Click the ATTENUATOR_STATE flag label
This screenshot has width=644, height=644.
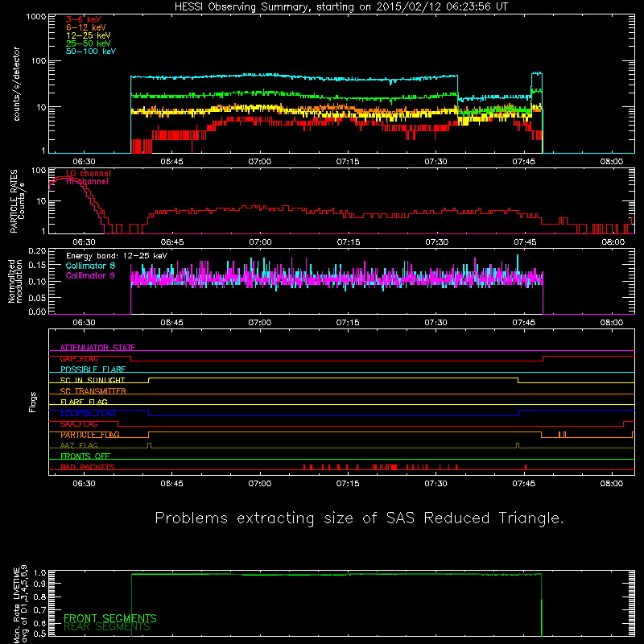[x=97, y=348]
